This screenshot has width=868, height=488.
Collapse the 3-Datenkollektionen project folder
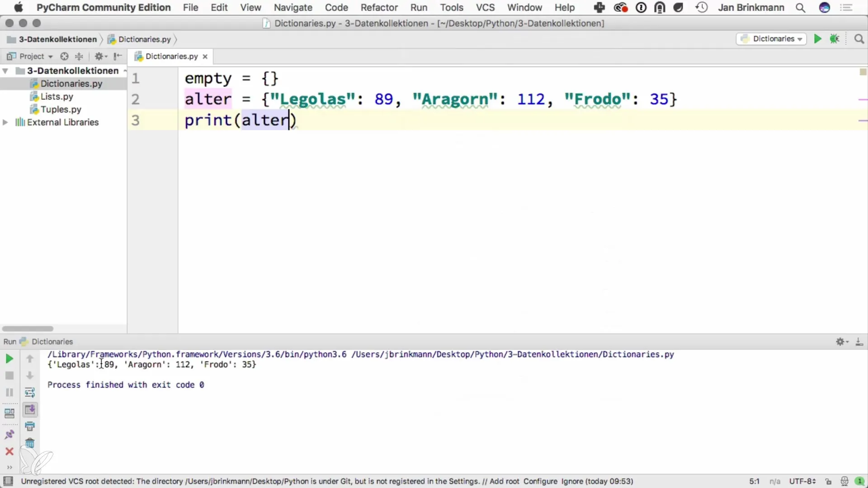pos(5,71)
